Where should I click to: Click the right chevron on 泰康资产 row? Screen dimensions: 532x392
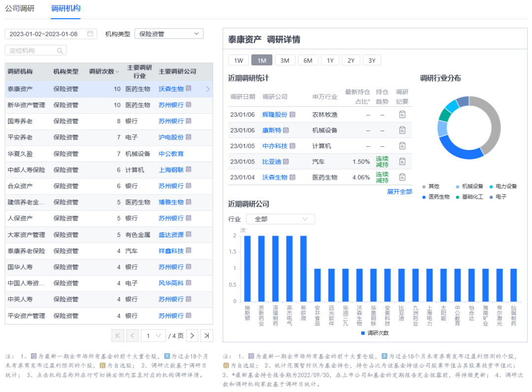pos(208,89)
